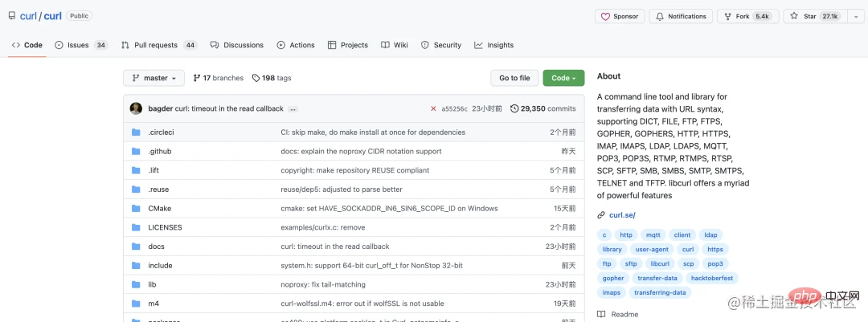Open the master branch dropdown
The image size is (868, 322).
click(154, 78)
